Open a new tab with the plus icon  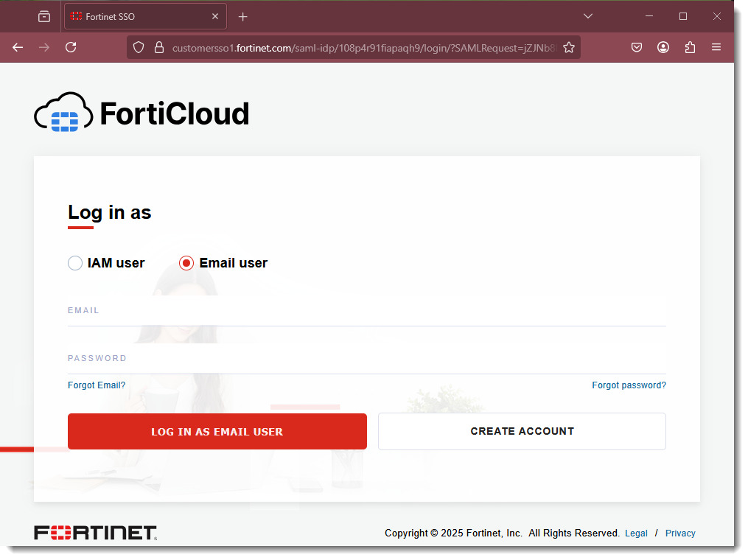[x=243, y=15]
